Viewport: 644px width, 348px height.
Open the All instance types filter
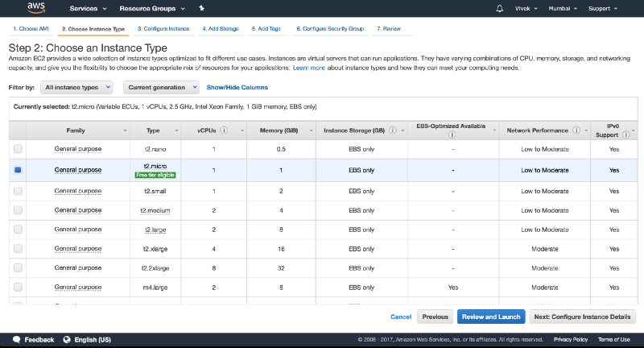pyautogui.click(x=76, y=87)
